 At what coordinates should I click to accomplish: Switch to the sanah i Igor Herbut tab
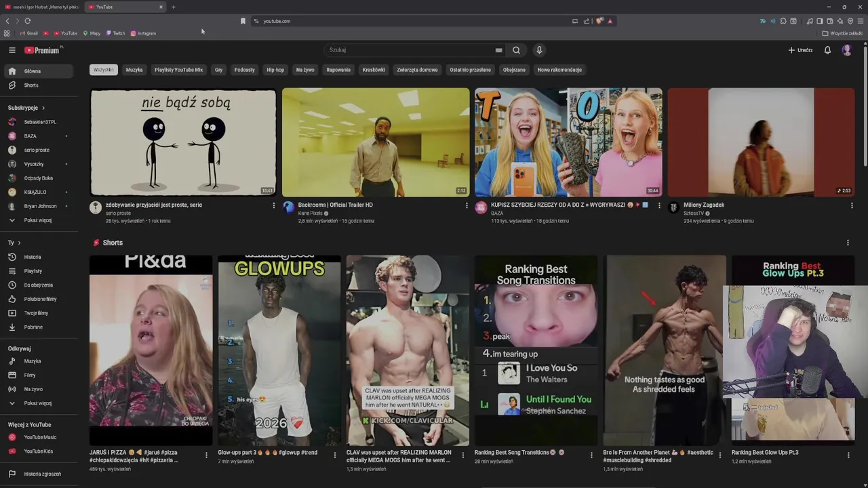tap(41, 7)
